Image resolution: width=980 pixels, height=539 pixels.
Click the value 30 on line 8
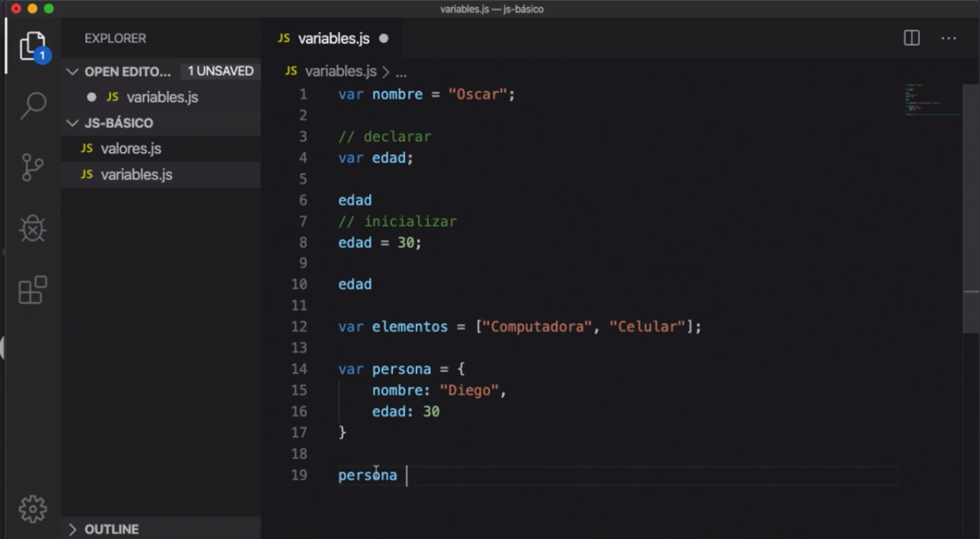405,243
